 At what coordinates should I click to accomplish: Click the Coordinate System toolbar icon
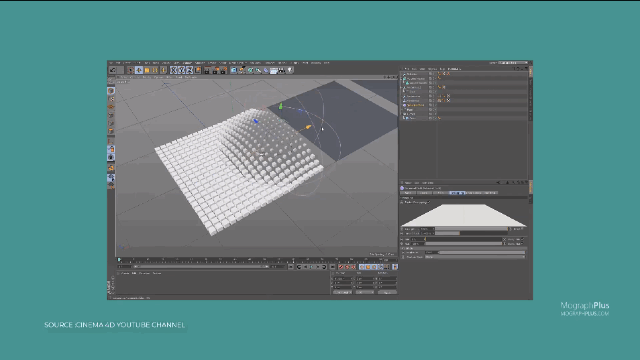tap(198, 70)
